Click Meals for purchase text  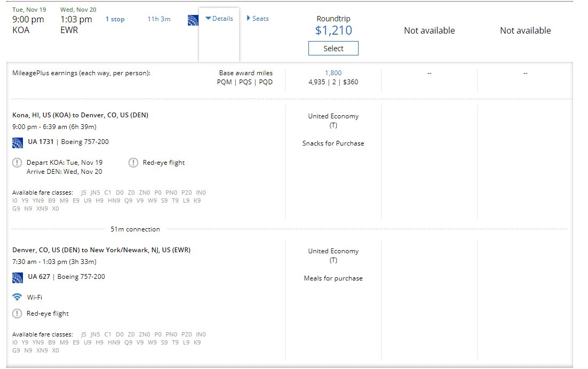(x=333, y=278)
